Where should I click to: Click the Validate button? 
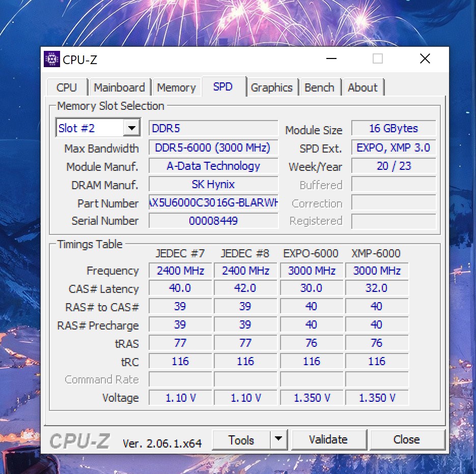(328, 440)
